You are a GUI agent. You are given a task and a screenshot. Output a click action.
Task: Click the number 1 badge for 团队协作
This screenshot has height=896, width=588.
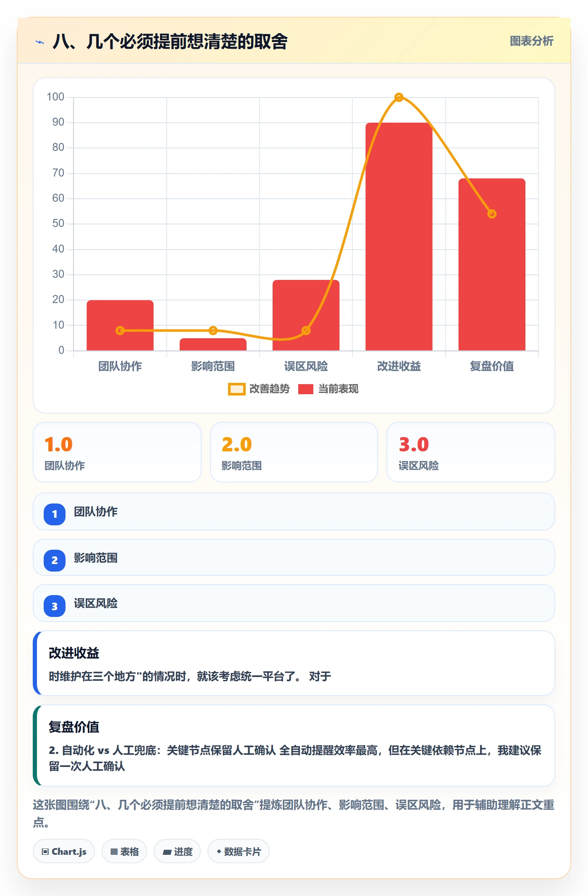click(x=55, y=514)
